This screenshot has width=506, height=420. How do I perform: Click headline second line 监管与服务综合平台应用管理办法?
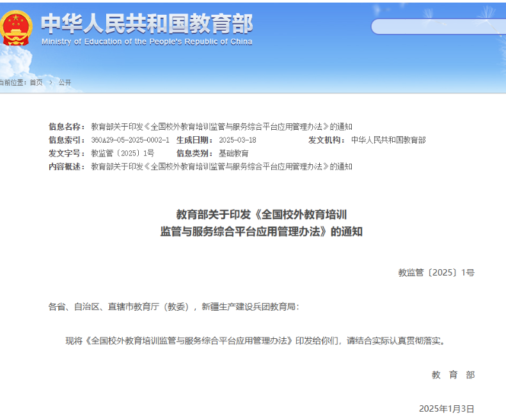(x=262, y=231)
